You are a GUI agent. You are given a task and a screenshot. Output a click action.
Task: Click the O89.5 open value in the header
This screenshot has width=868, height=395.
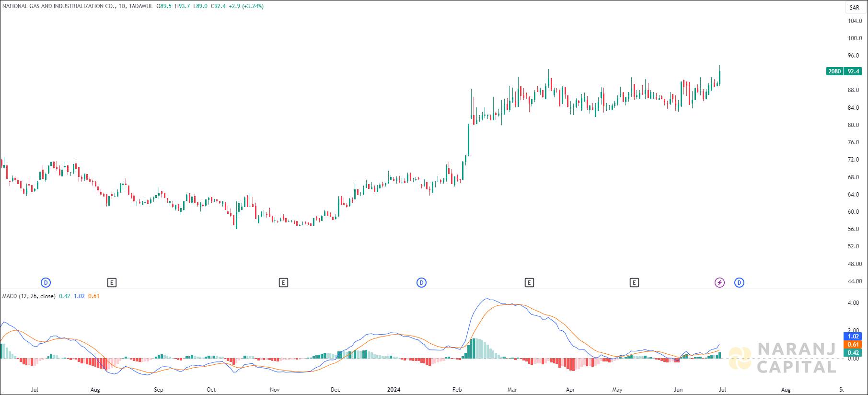[164, 6]
